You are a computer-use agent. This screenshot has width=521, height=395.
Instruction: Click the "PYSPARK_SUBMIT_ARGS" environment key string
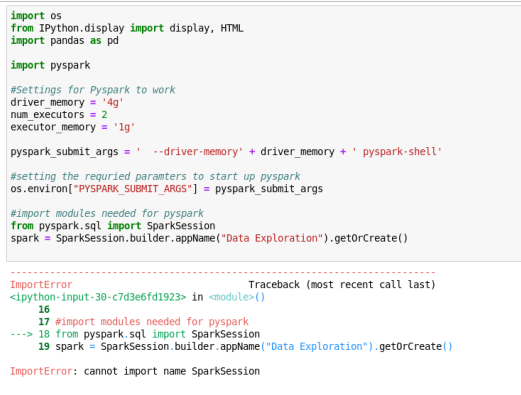point(133,189)
